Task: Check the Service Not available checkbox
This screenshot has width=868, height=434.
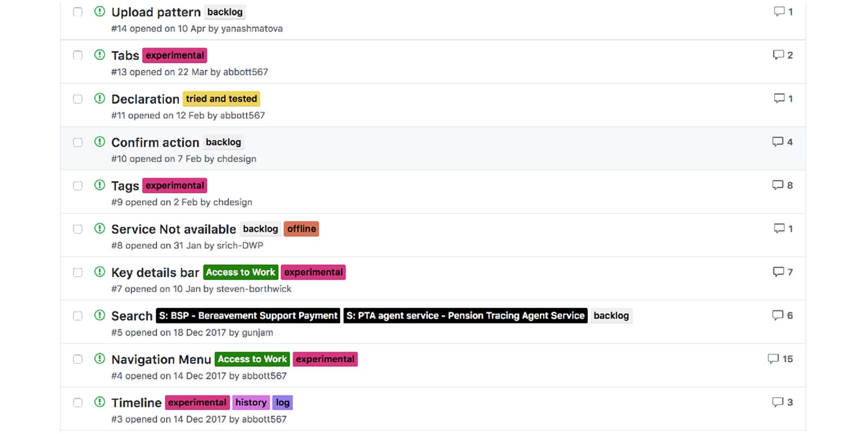Action: [x=78, y=229]
